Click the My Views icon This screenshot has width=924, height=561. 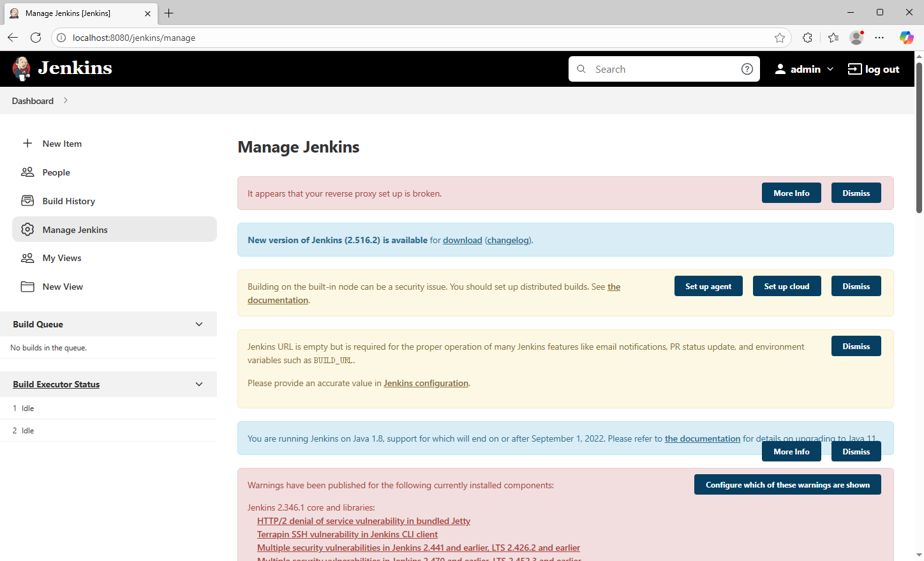pos(27,258)
